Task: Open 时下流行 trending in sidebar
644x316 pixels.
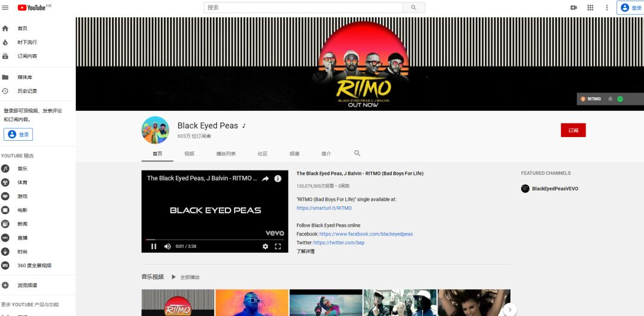Action: pos(38,42)
